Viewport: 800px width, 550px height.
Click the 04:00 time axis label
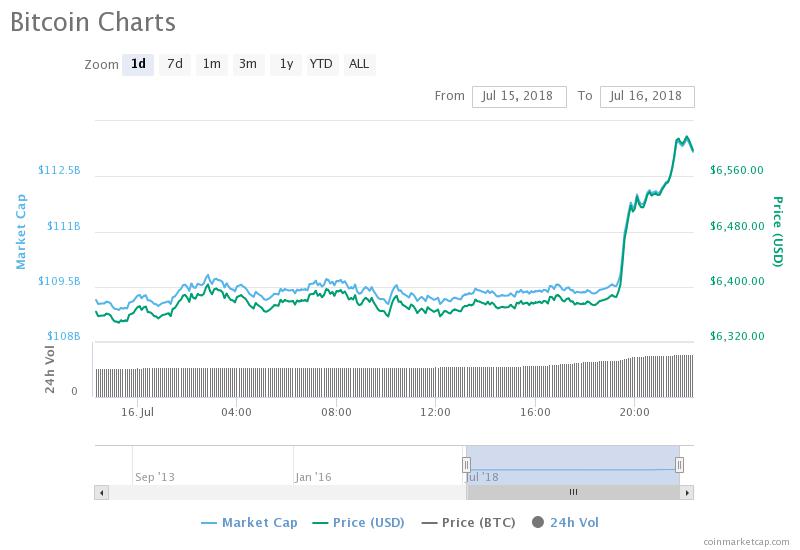236,412
